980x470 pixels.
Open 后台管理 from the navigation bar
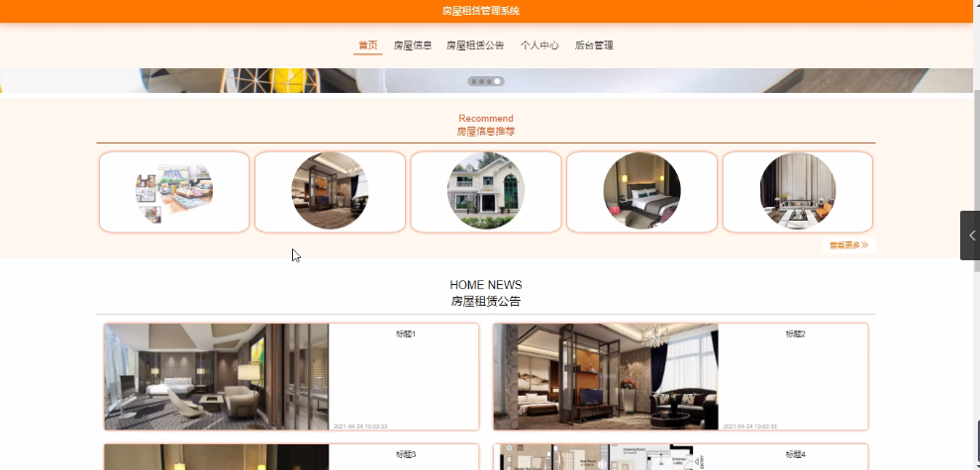click(x=594, y=46)
